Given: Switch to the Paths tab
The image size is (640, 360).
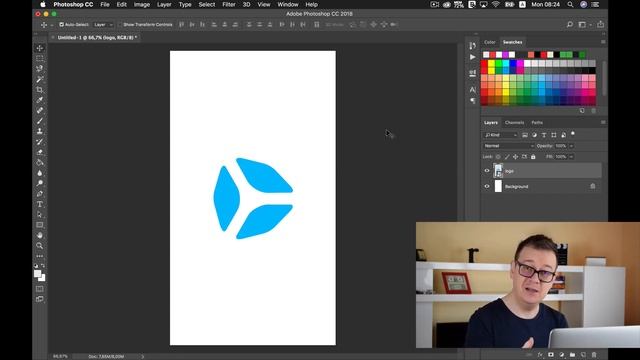Looking at the screenshot, I should [537, 122].
